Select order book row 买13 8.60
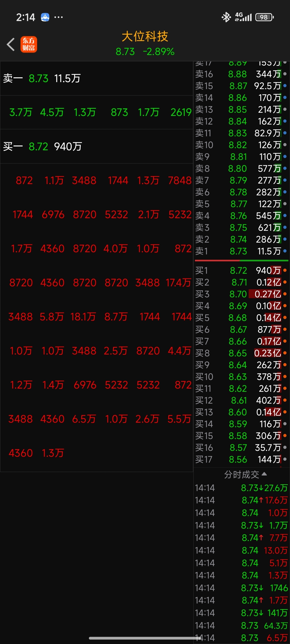 241,412
